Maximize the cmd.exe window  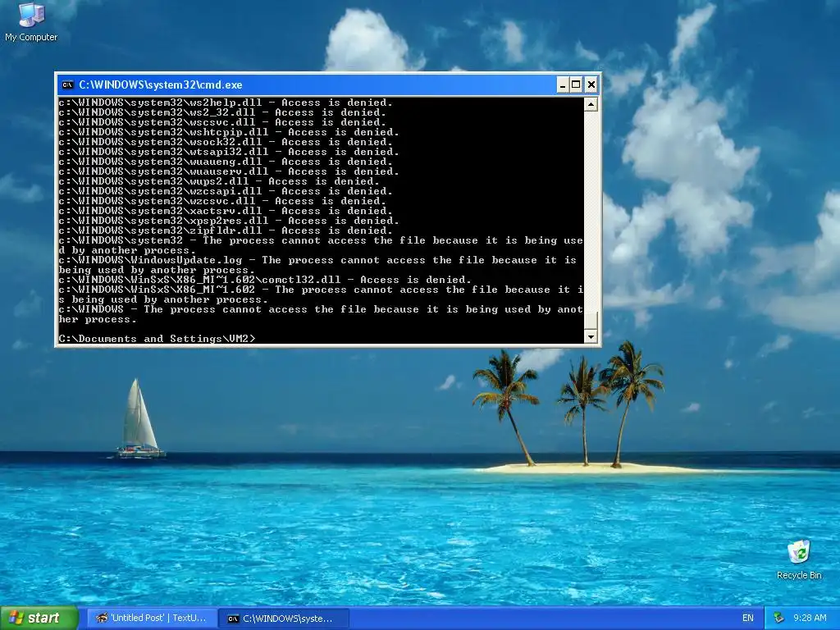[x=576, y=84]
